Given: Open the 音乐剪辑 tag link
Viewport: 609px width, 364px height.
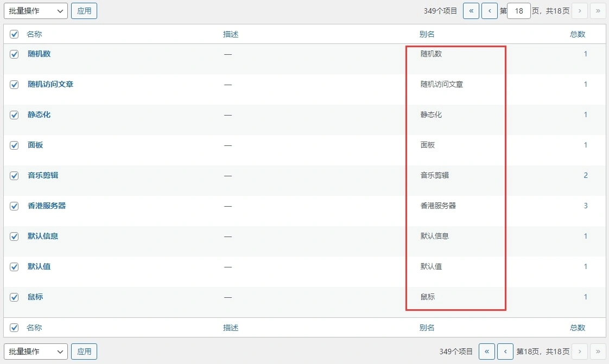Looking at the screenshot, I should point(43,176).
